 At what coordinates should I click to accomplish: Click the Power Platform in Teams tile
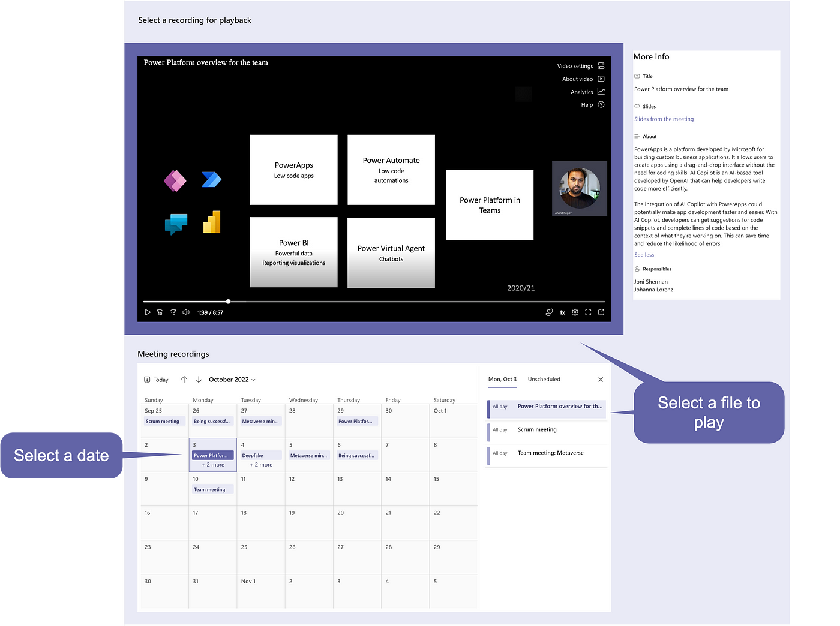[x=490, y=205]
